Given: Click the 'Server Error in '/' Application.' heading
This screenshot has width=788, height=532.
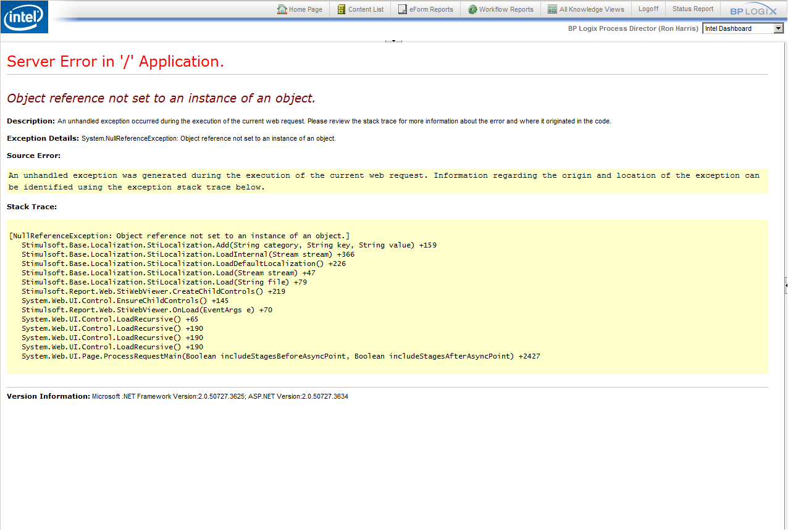Looking at the screenshot, I should [x=115, y=61].
